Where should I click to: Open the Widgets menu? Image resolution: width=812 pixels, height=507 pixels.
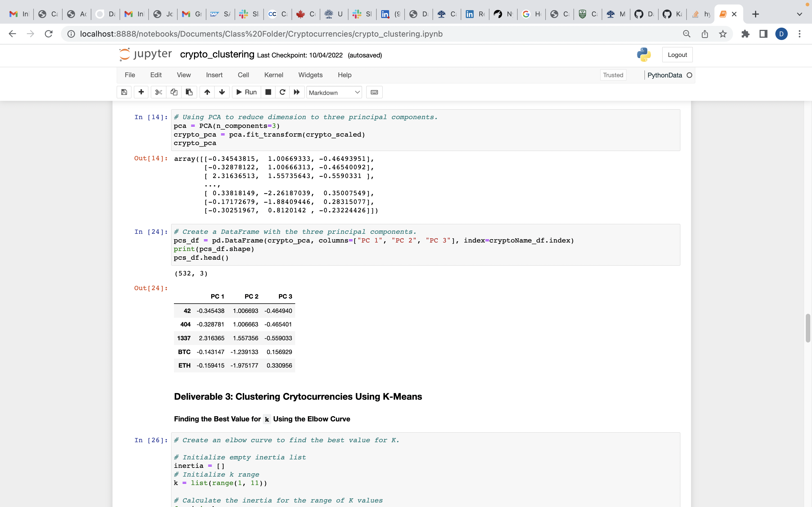click(310, 75)
